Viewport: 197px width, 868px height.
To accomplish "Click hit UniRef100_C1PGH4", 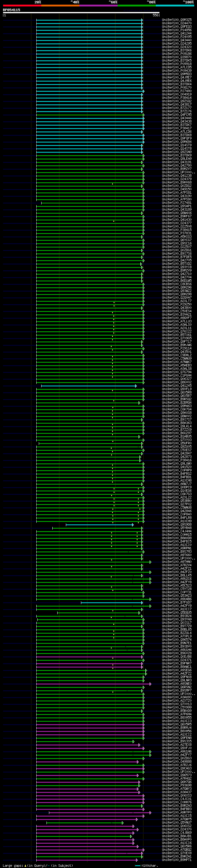I will [177, 376].
